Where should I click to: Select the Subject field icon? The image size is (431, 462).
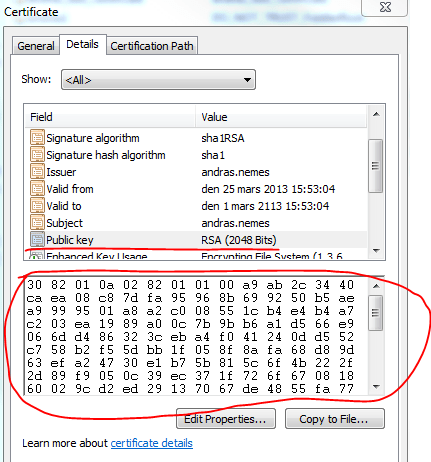click(37, 223)
